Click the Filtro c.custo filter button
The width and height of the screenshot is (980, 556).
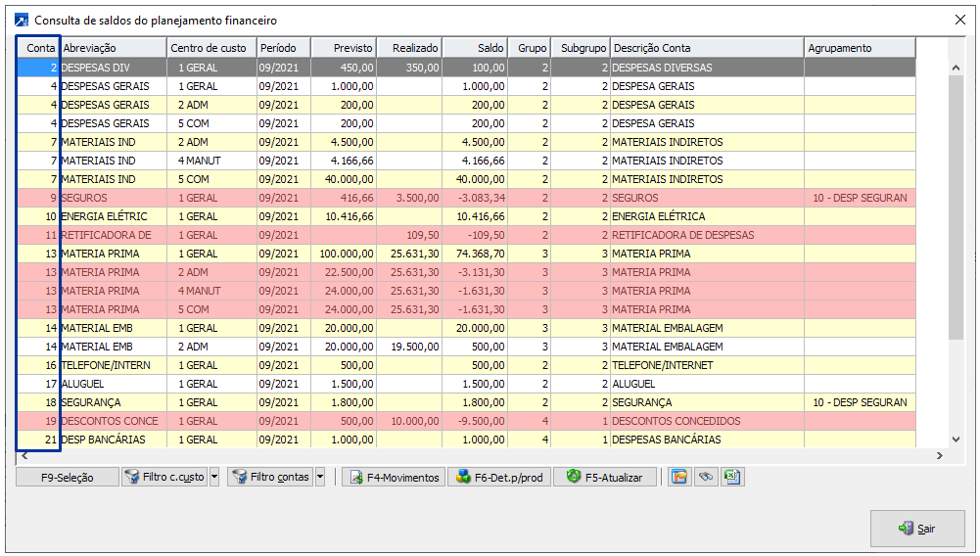pos(163,477)
